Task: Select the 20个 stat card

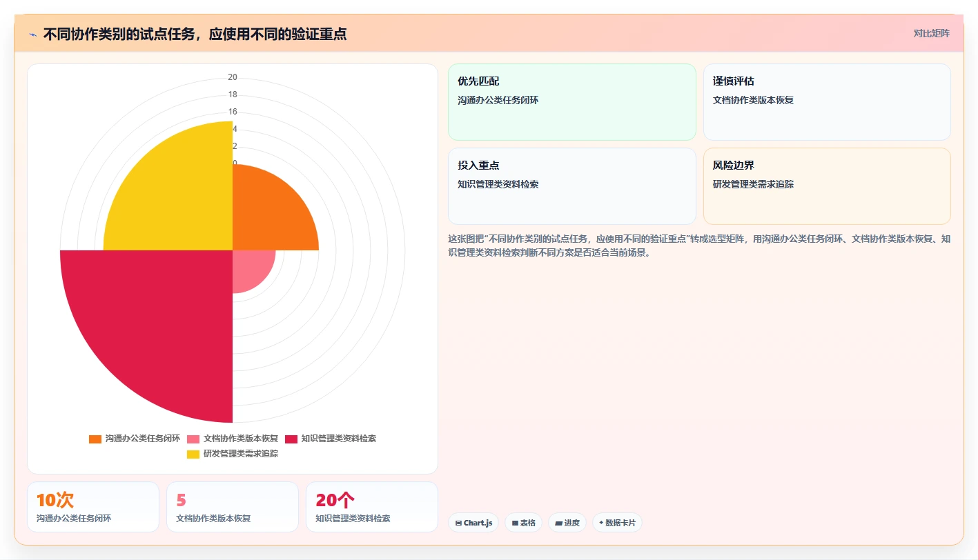Action: (372, 507)
